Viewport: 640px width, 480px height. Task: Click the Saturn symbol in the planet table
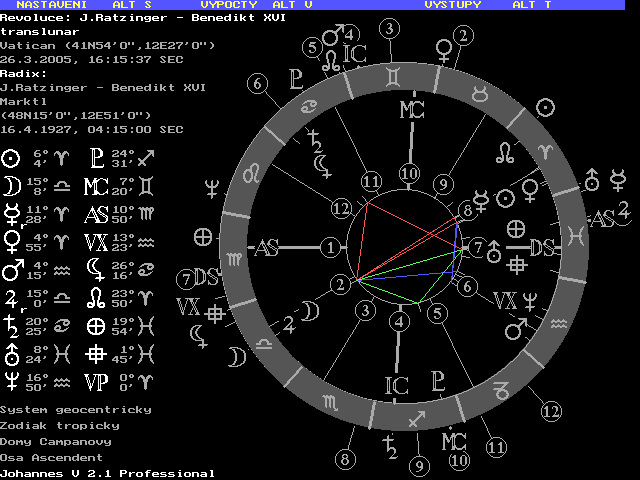pyautogui.click(x=11, y=324)
